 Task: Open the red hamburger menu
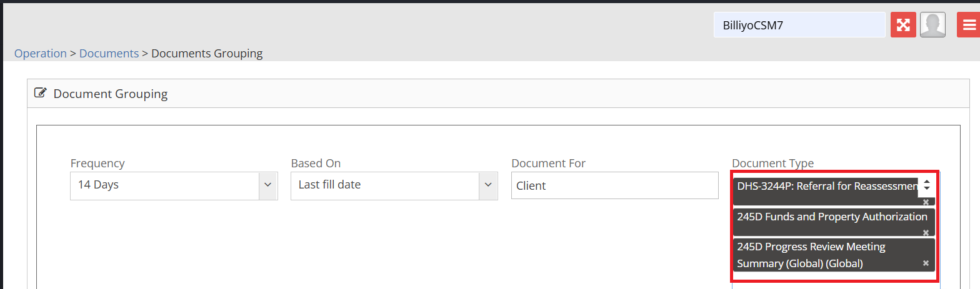coord(968,25)
